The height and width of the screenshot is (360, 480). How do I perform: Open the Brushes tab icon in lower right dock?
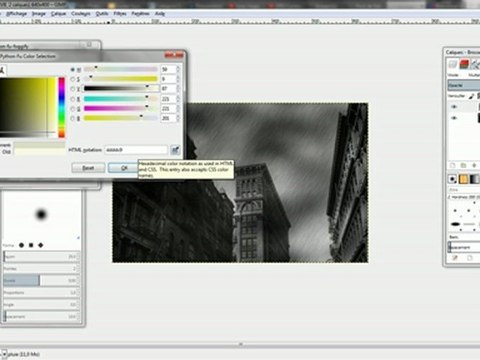[452, 179]
